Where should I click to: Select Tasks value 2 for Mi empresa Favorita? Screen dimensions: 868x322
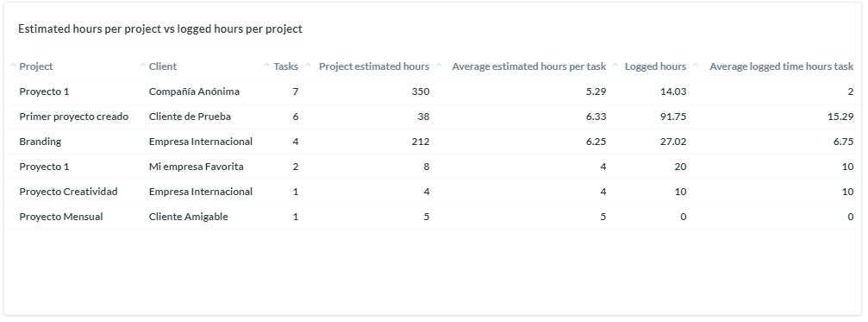pos(296,167)
